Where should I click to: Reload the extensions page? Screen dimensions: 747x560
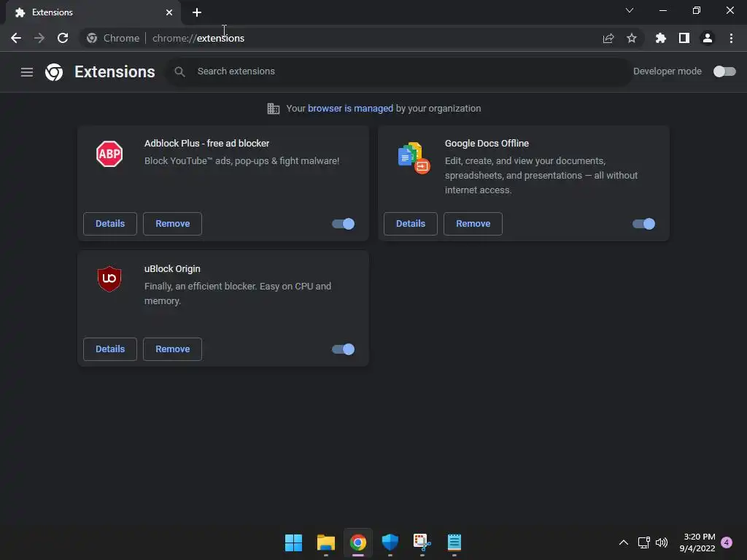click(x=63, y=38)
